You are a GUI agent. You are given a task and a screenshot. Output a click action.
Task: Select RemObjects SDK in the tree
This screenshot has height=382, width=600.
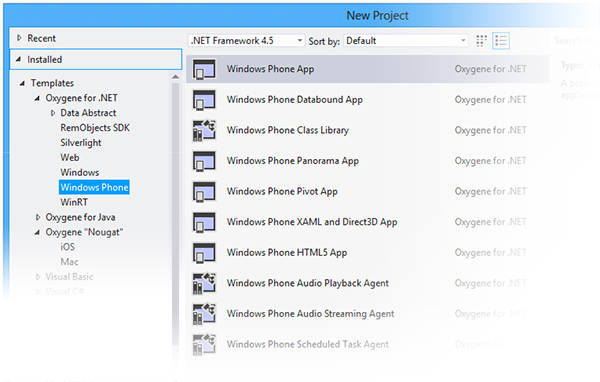click(x=95, y=128)
